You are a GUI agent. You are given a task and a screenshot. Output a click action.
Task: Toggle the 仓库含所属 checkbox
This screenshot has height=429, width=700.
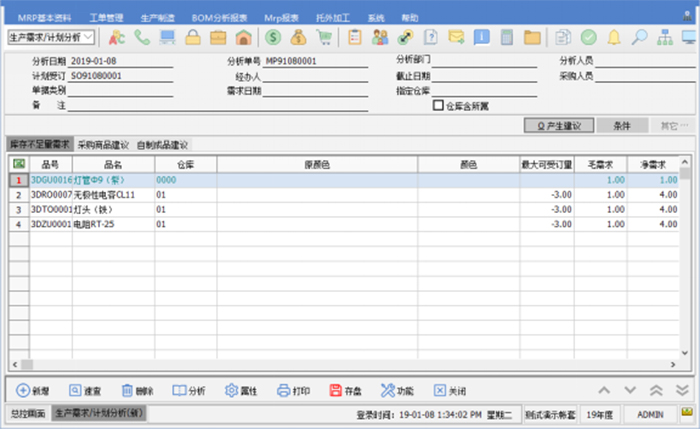[x=438, y=104]
